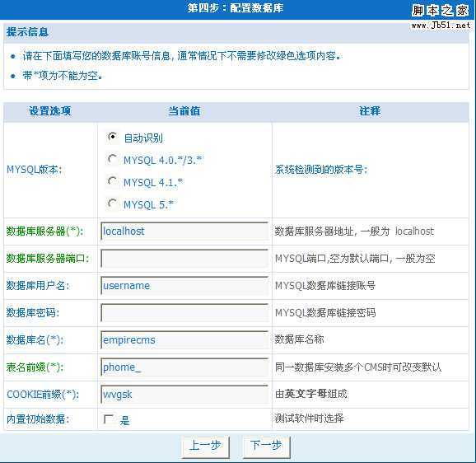Click the 带*项为不能为空 hint line
This screenshot has height=463, width=476.
(63, 76)
